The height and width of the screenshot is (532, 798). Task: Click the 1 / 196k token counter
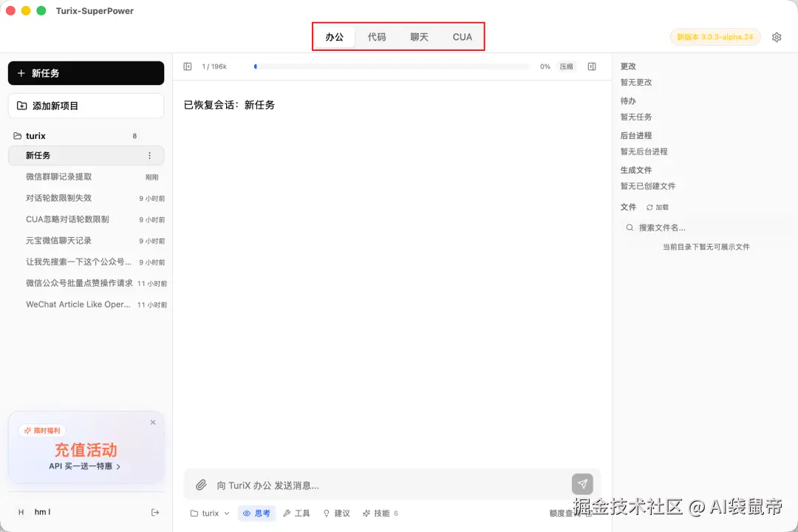[x=214, y=66]
